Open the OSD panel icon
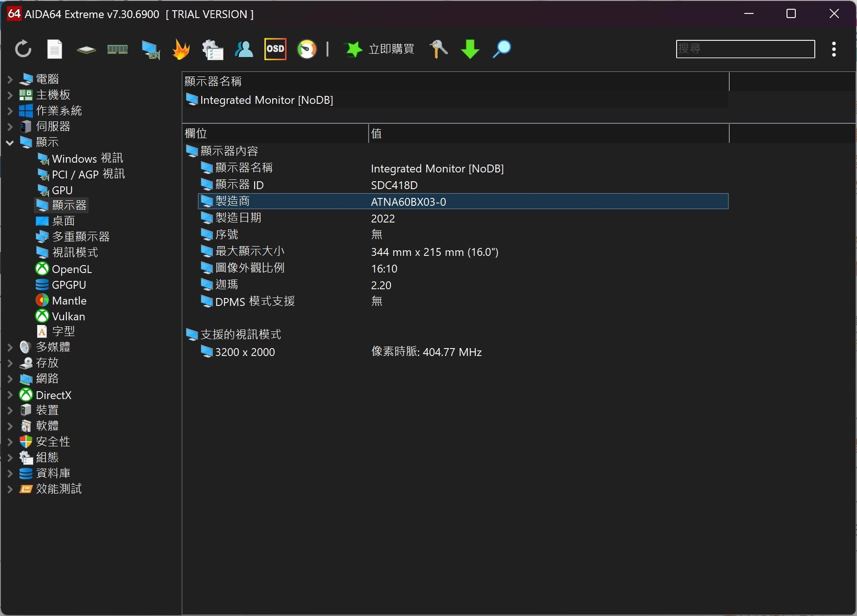 275,49
